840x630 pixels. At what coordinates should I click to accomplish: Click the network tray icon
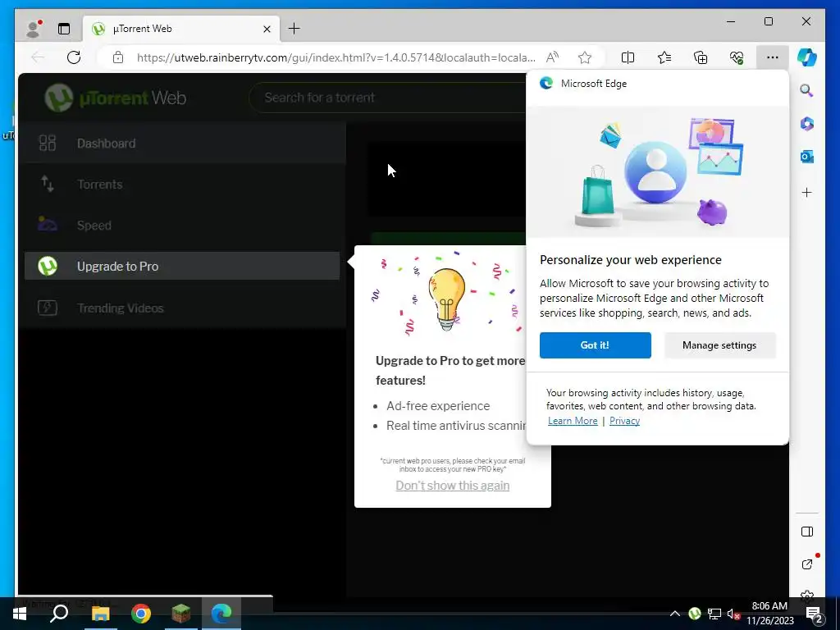(714, 614)
